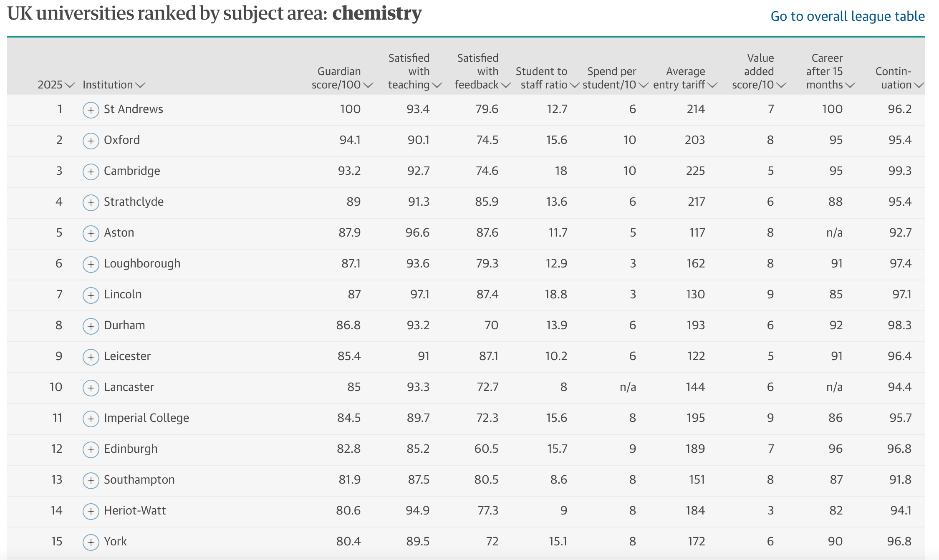Viewport: 939px width, 560px height.
Task: Click the plus icon next to Aston
Action: click(x=91, y=234)
